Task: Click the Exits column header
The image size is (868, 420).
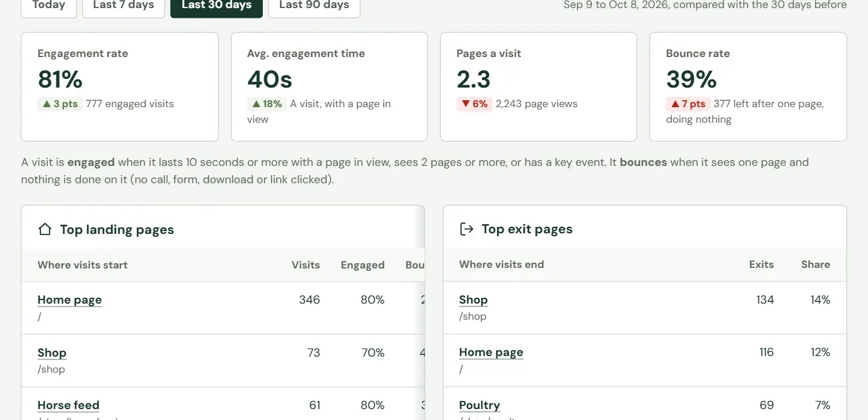Action: tap(761, 264)
